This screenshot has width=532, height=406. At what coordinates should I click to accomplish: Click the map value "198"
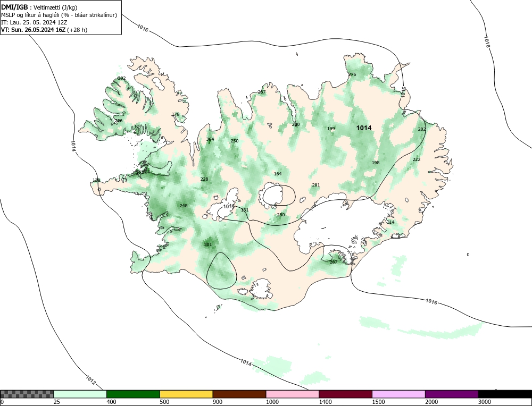[x=376, y=163]
